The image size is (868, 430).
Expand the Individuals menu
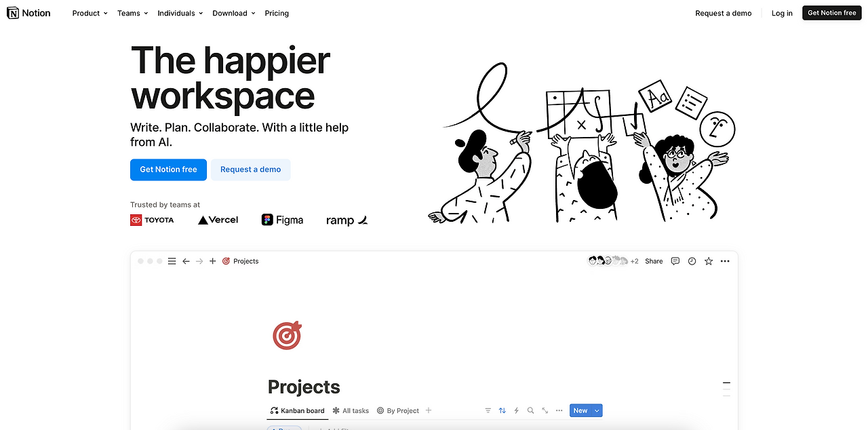pyautogui.click(x=180, y=13)
